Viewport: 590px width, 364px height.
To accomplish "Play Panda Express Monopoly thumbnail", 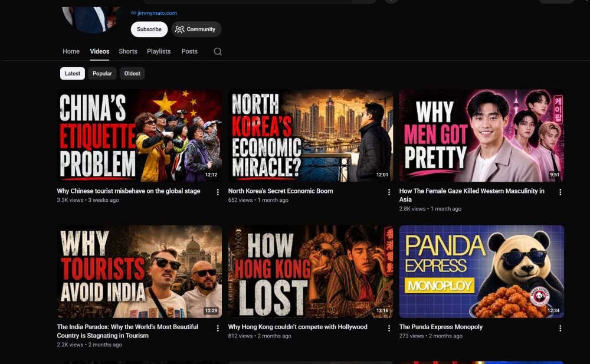I will click(x=481, y=271).
